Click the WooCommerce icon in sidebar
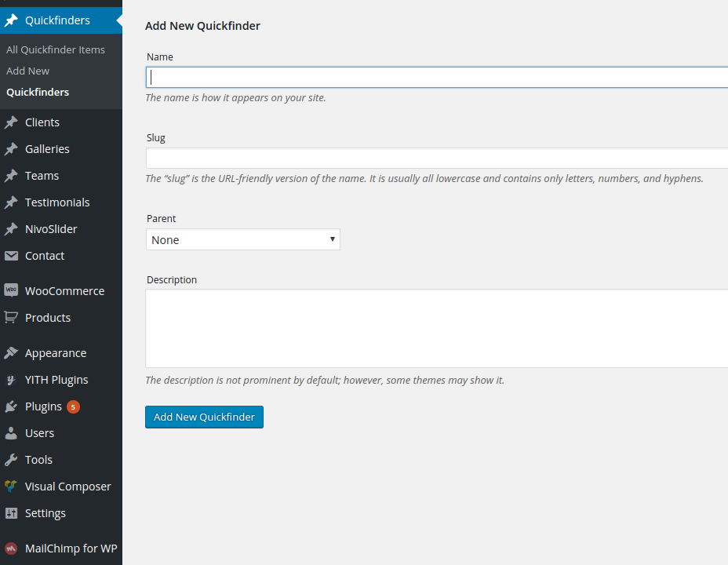728x565 pixels. pos(11,290)
